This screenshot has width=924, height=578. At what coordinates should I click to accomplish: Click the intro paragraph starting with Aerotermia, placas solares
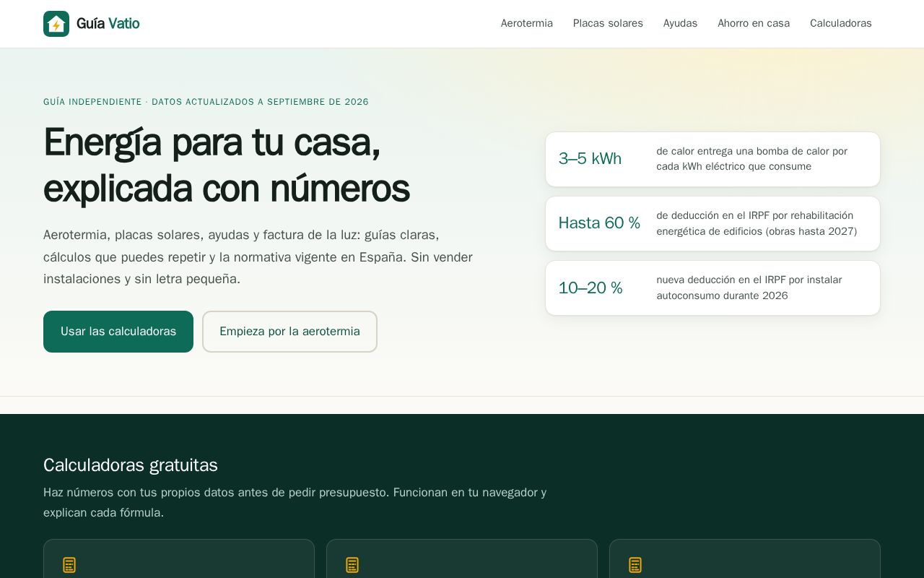point(258,257)
